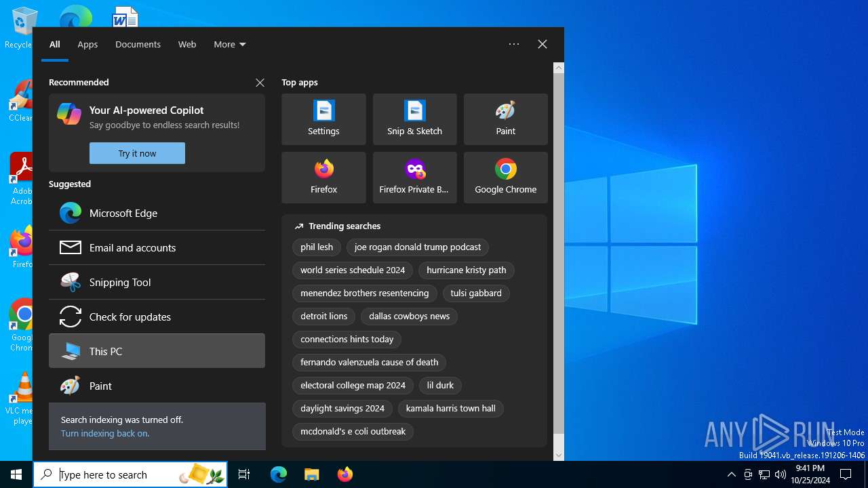Open Paint tile in Top apps
The width and height of the screenshot is (868, 488).
tap(505, 119)
